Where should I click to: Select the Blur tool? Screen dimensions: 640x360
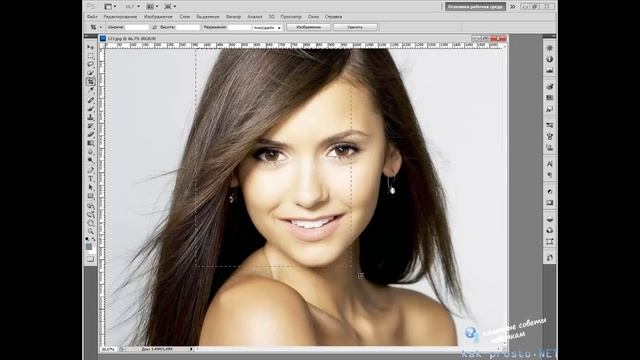(91, 152)
